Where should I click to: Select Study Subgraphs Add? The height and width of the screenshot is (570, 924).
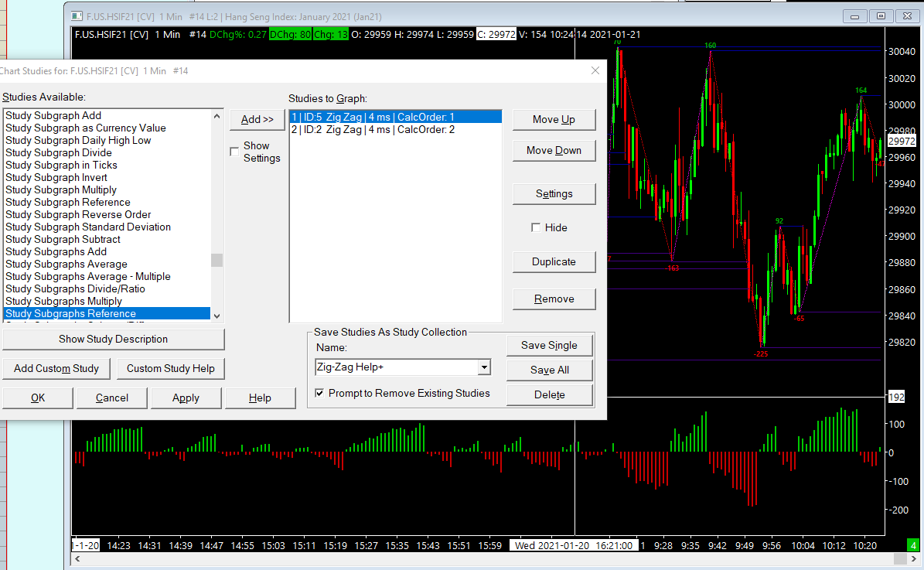tap(107, 251)
